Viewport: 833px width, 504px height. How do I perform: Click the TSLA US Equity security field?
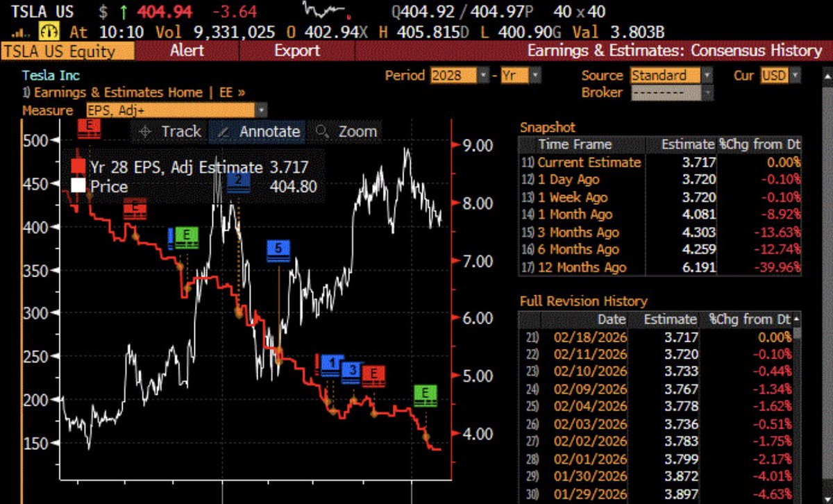coord(68,51)
